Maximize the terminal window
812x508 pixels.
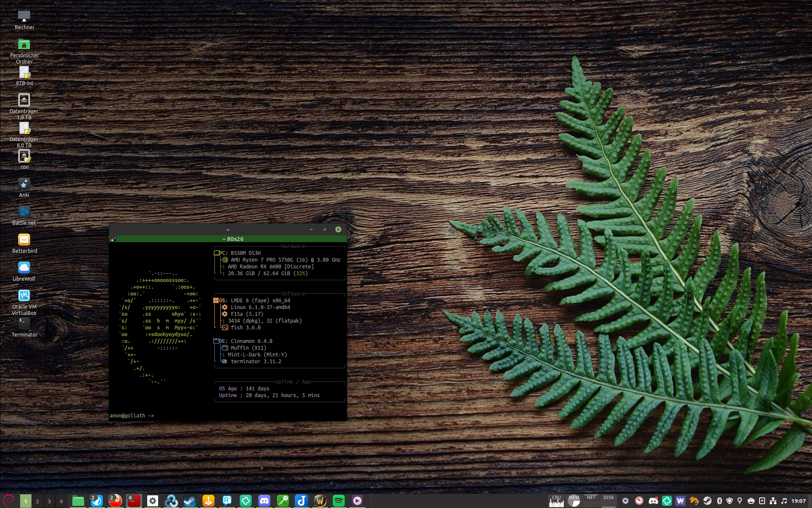(x=325, y=229)
